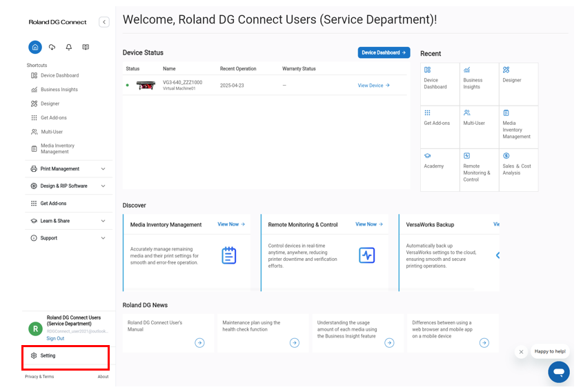The width and height of the screenshot is (581, 392).
Task: Open web browser vs mobile app news arrow
Action: [484, 343]
